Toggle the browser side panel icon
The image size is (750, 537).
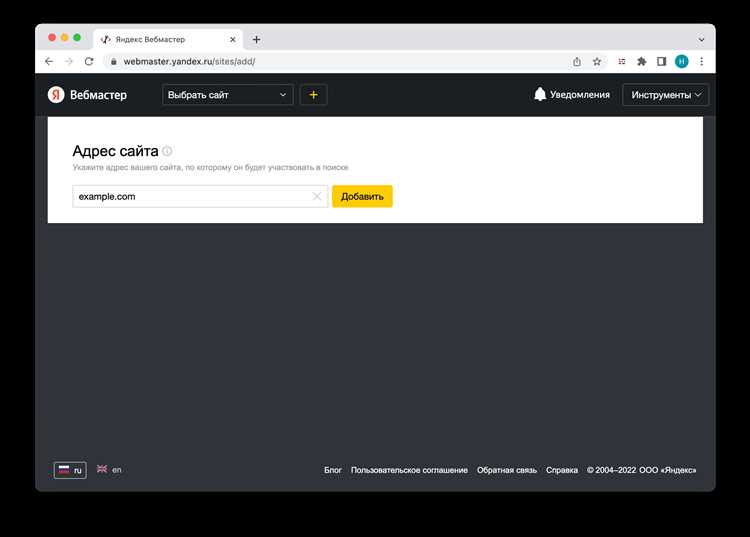tap(662, 62)
